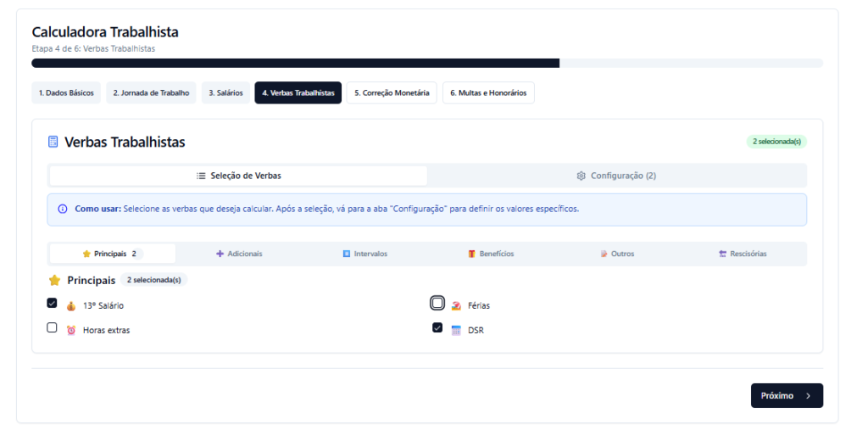Enable the Horas extras checkbox
868x441 pixels.
click(52, 328)
